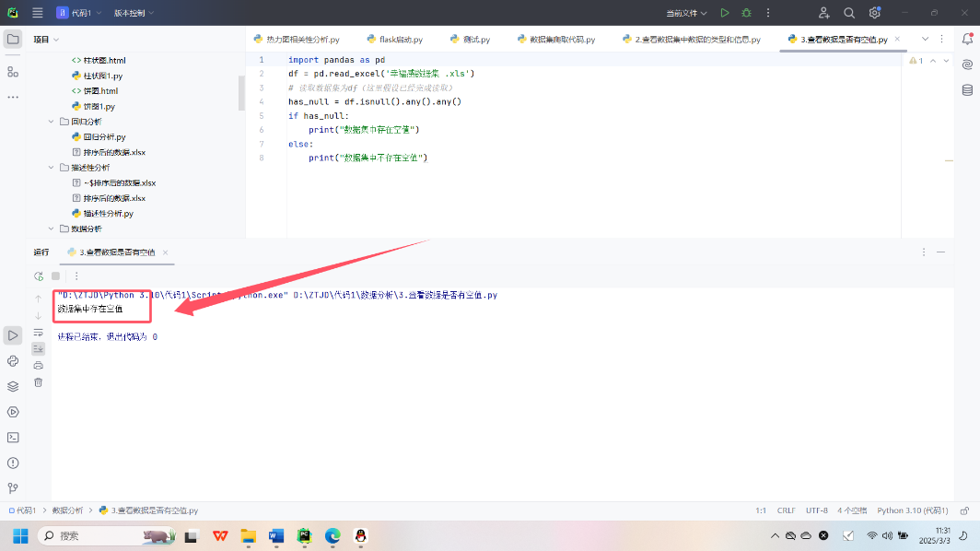Open more run actions menu
980x551 pixels.
pyautogui.click(x=768, y=13)
